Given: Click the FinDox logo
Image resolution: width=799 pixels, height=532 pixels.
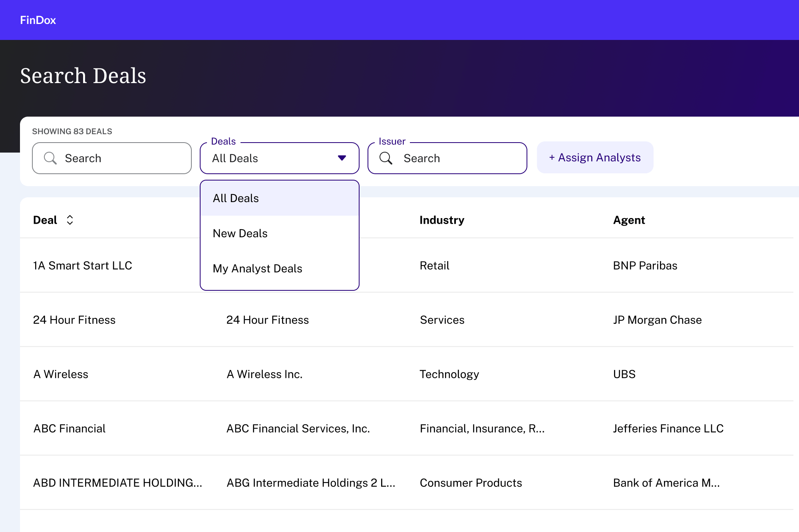Looking at the screenshot, I should 38,20.
